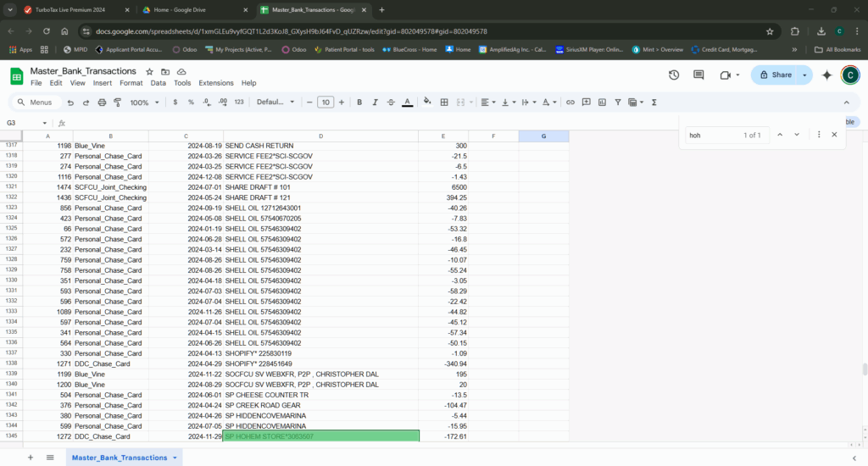Open the Edit menu
Image resolution: width=868 pixels, height=466 pixels.
click(56, 83)
